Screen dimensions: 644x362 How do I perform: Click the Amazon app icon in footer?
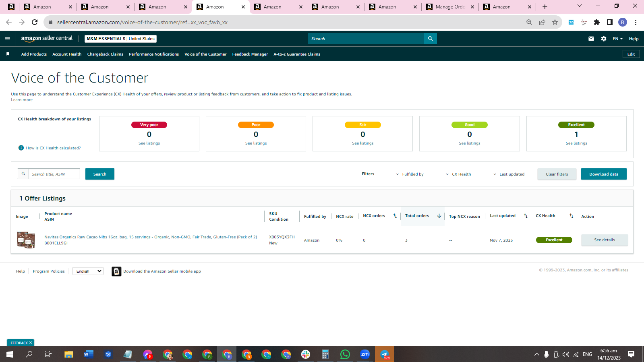point(116,271)
